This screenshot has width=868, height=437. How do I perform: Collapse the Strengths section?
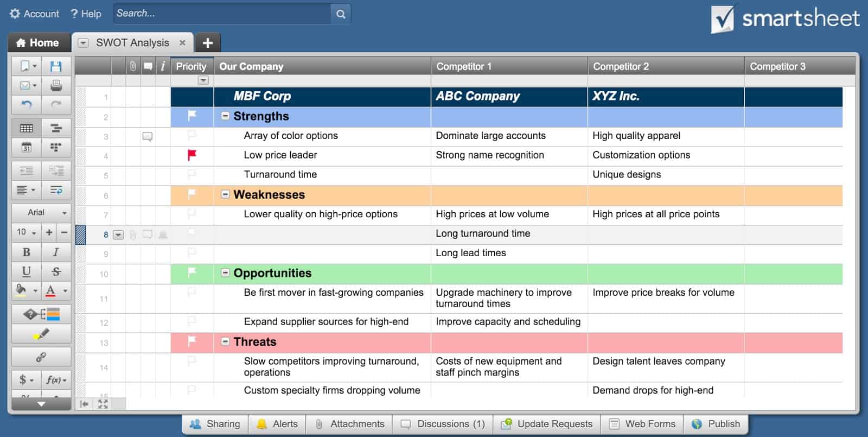tap(225, 116)
